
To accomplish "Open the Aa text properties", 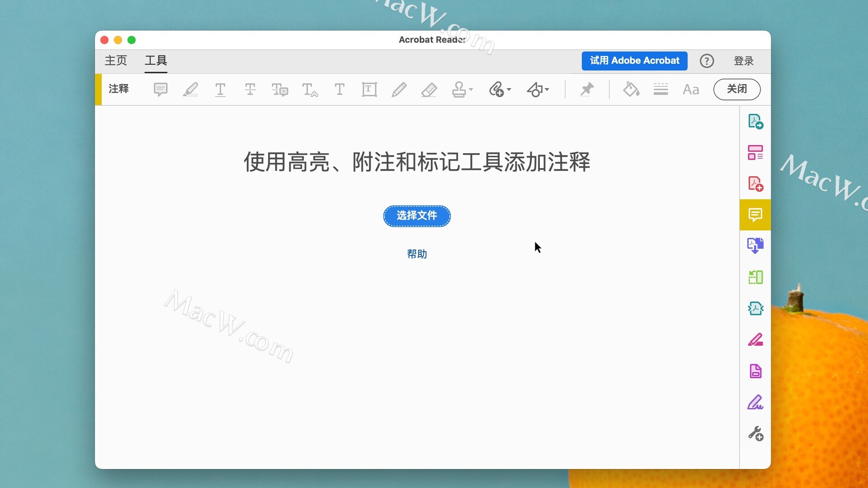I will click(691, 89).
